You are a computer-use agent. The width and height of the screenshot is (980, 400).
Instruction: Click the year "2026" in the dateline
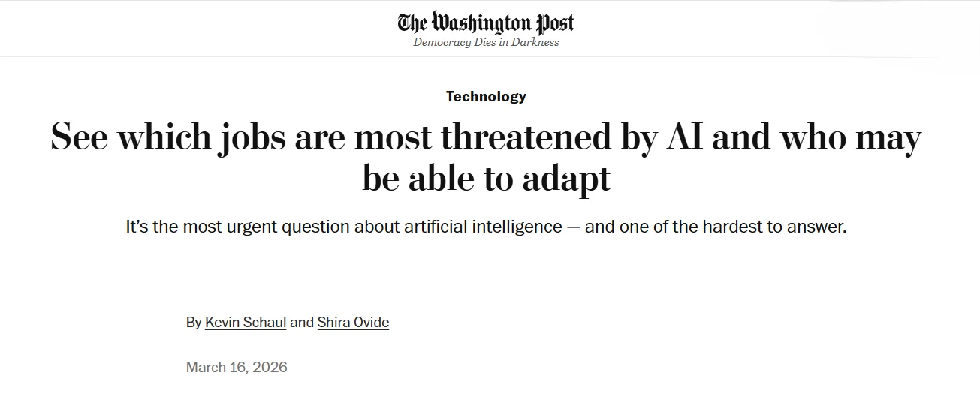click(270, 367)
